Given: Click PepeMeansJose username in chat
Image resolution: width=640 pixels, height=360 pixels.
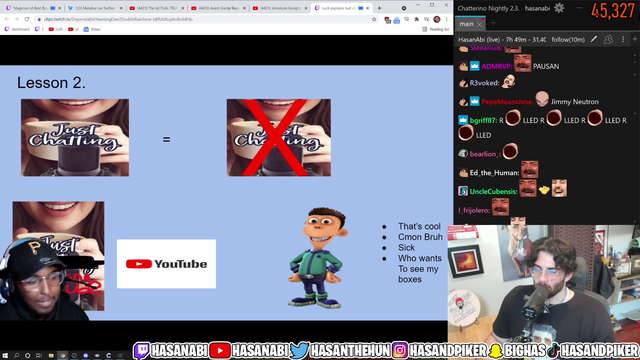Looking at the screenshot, I should (507, 102).
